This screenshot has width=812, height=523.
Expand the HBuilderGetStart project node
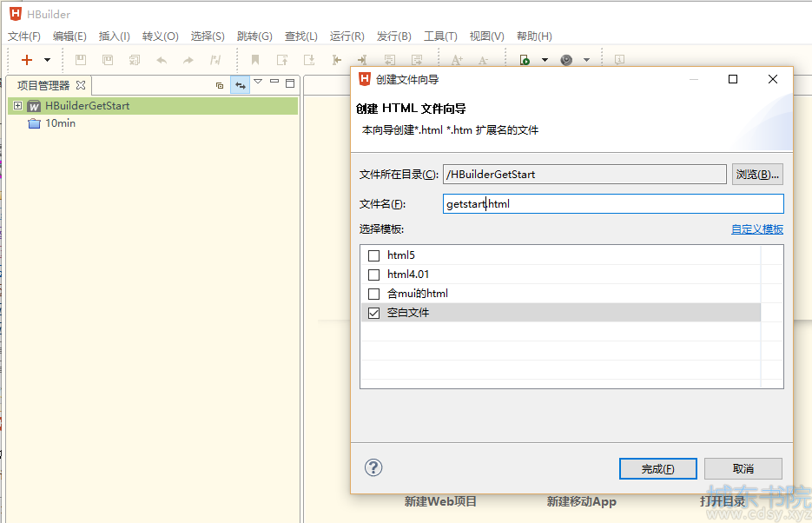17,106
